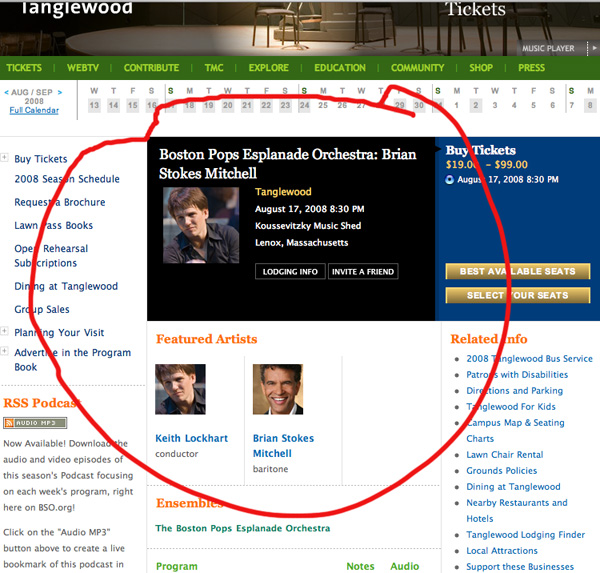
Task: Open Open Rehearsal Subscriptions link
Action: [51, 256]
